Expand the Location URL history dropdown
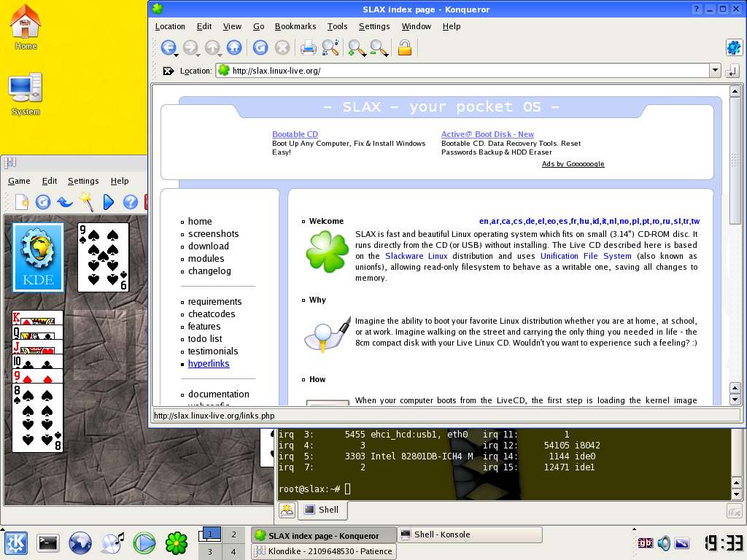Viewport: 747px width, 560px height. click(715, 71)
